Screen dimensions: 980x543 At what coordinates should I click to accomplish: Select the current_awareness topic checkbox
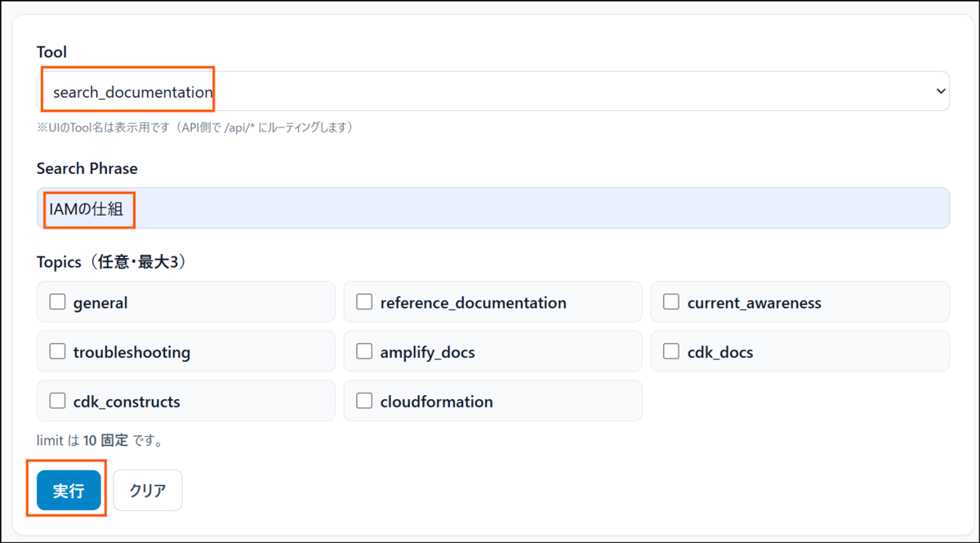point(671,301)
